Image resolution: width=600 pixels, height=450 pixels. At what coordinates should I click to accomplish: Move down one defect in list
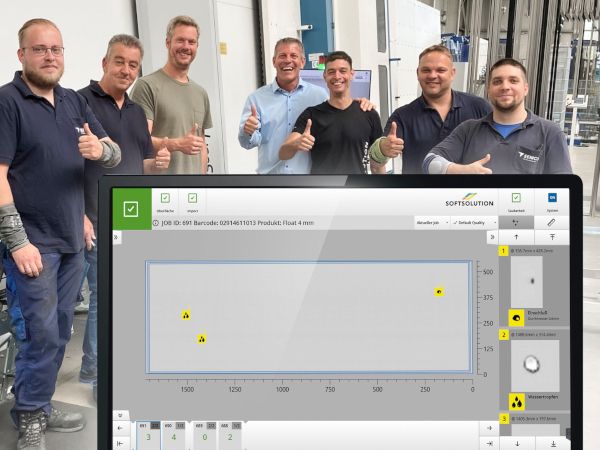pyautogui.click(x=517, y=443)
